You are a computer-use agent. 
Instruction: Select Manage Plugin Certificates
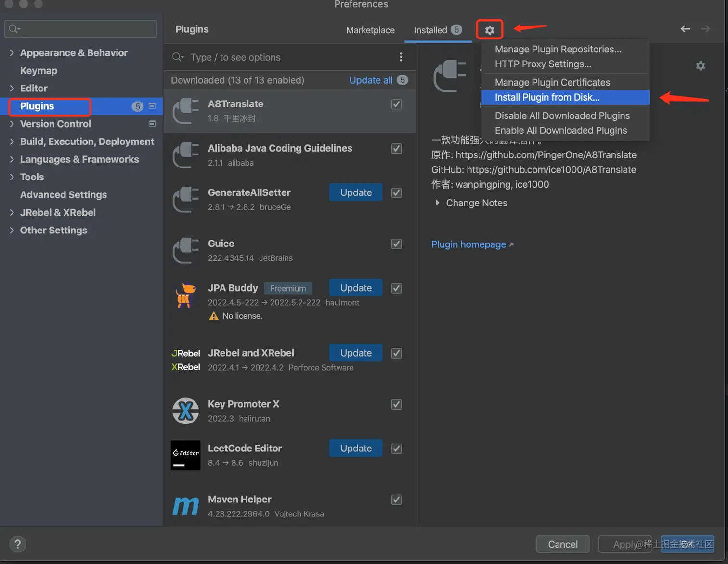click(565, 82)
